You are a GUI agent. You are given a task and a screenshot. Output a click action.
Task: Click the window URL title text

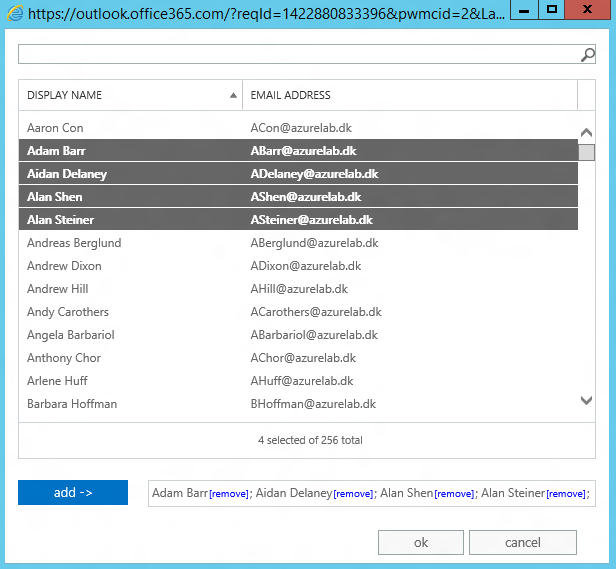click(x=266, y=14)
